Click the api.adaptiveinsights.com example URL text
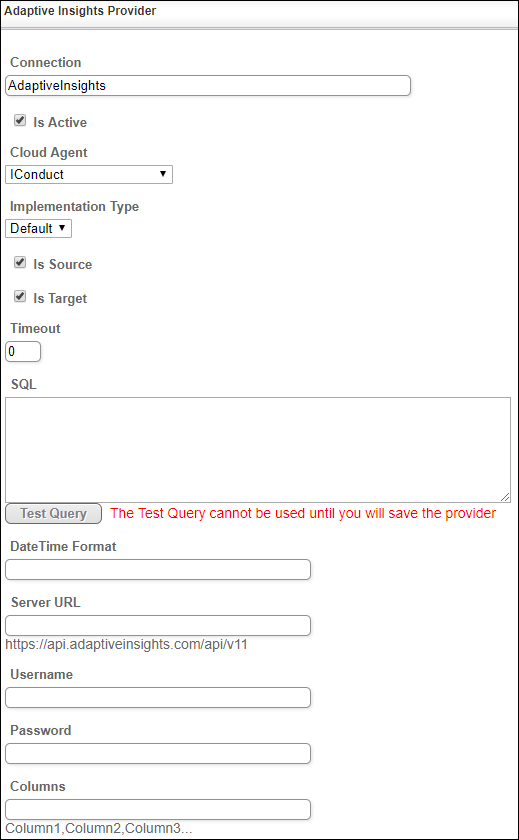Screen dimensions: 519x840 [126, 644]
